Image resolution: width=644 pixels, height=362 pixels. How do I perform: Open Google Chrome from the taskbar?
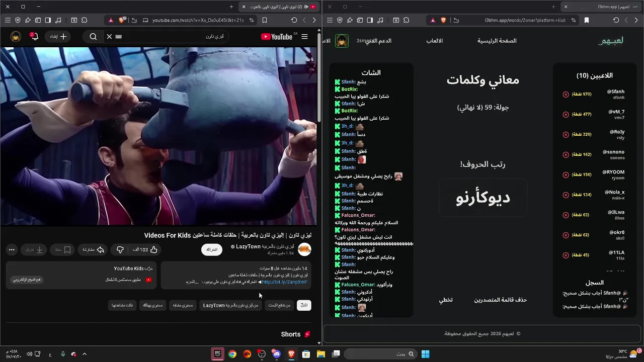pos(232,354)
